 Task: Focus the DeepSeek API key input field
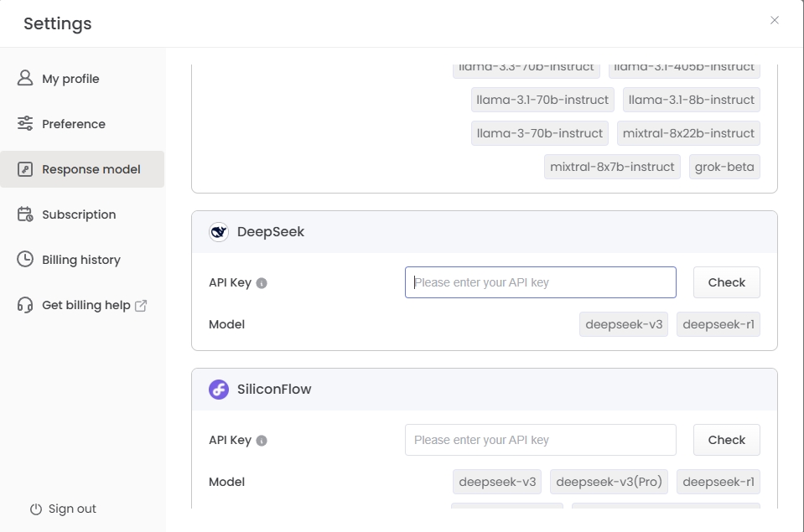[540, 282]
